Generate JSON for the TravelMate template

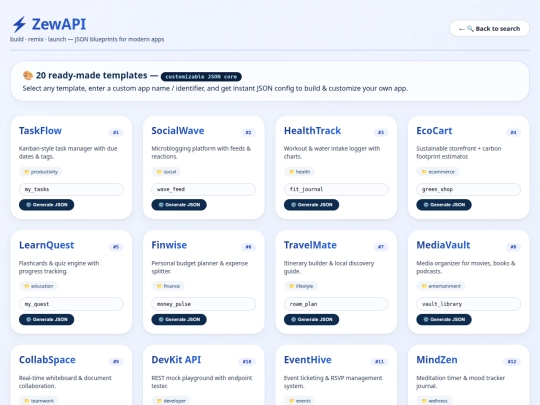311,319
